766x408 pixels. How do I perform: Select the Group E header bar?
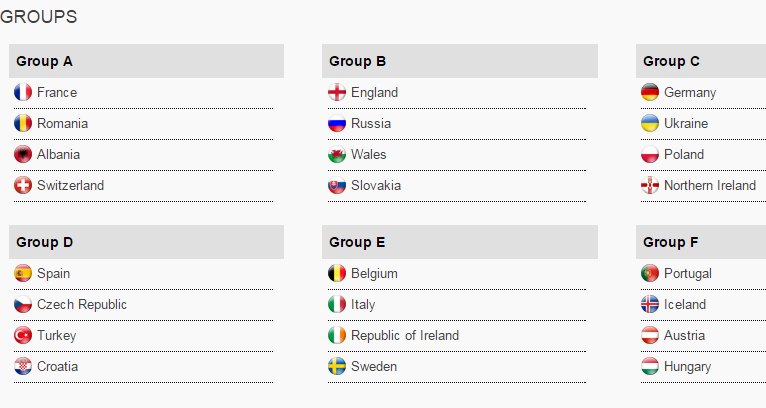460,242
